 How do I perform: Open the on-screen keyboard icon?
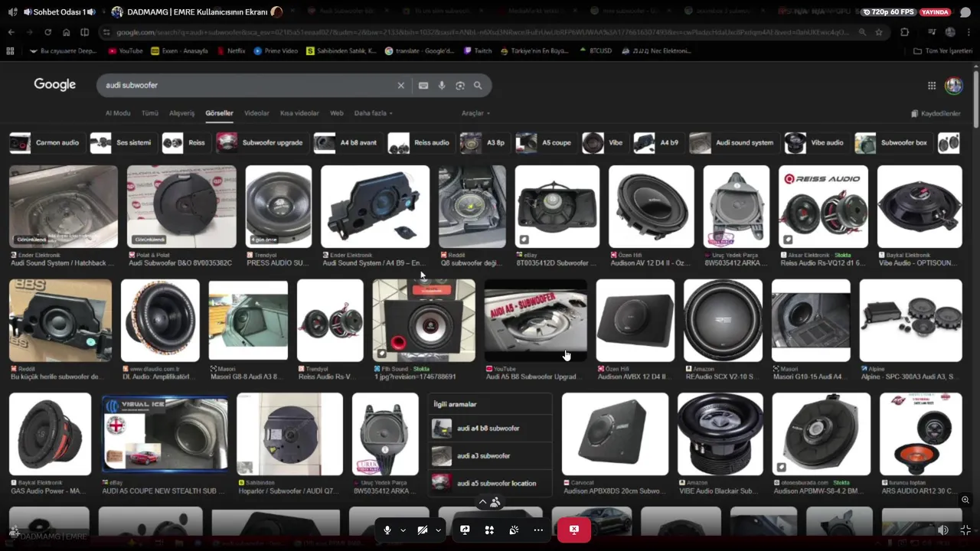423,86
